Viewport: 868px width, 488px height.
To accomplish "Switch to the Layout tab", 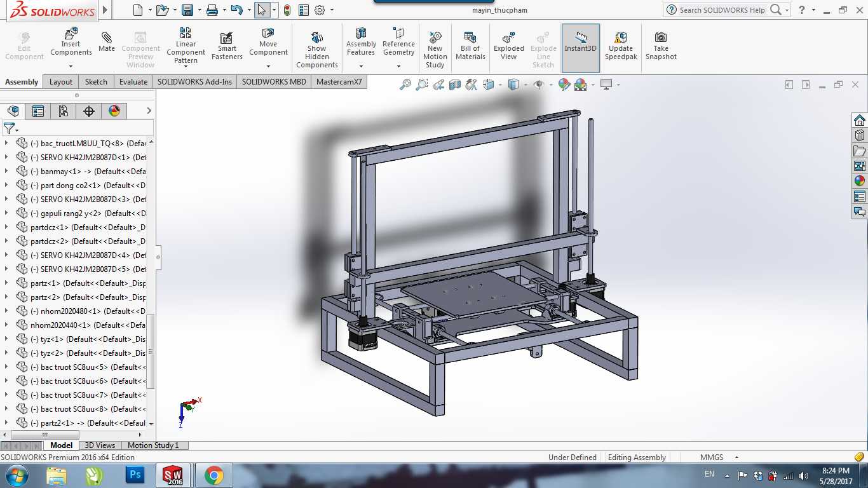I will 61,82.
